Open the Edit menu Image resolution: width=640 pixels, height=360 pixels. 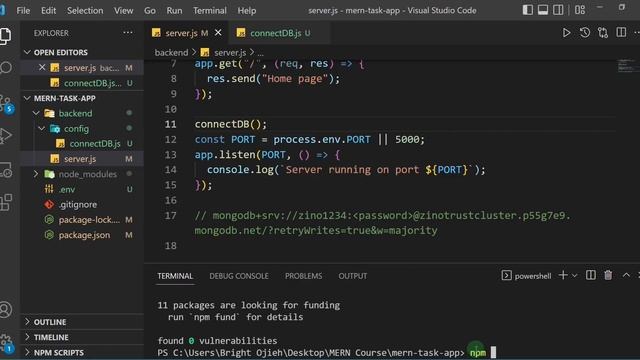coord(48,10)
